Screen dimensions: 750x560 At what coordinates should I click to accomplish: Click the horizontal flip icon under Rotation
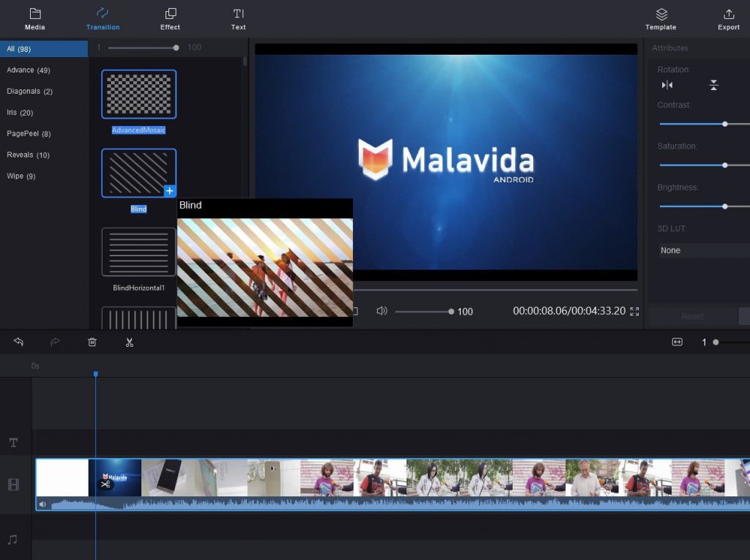667,85
